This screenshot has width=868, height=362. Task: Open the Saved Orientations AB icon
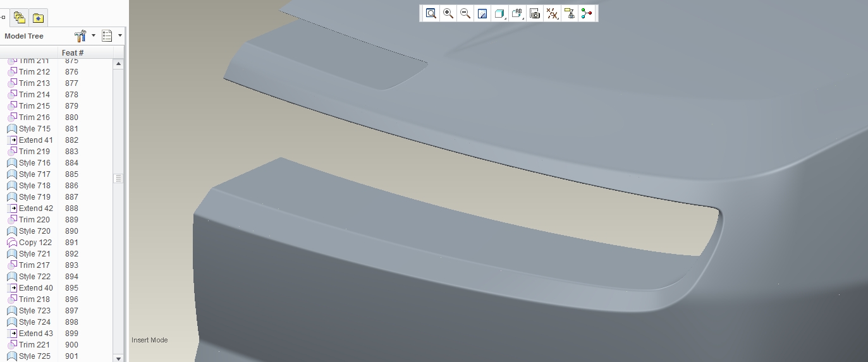pos(517,13)
